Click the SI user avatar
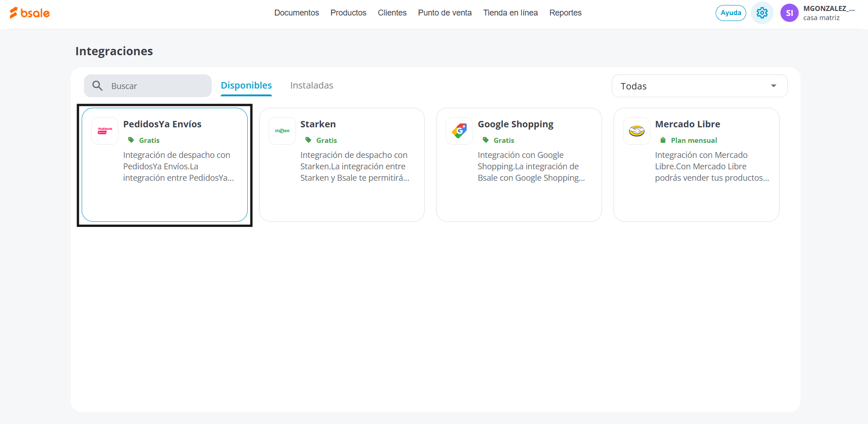Image resolution: width=868 pixels, height=424 pixels. (x=789, y=13)
